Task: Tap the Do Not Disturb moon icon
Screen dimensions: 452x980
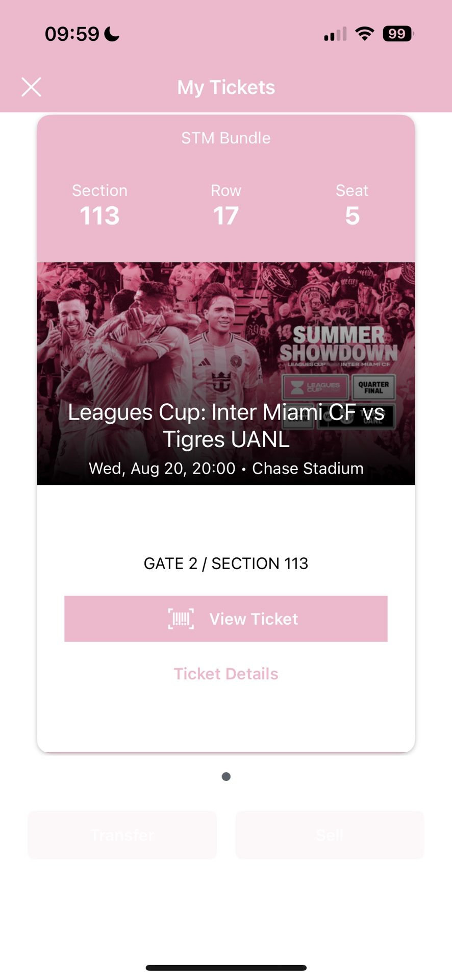Action: pyautogui.click(x=111, y=34)
